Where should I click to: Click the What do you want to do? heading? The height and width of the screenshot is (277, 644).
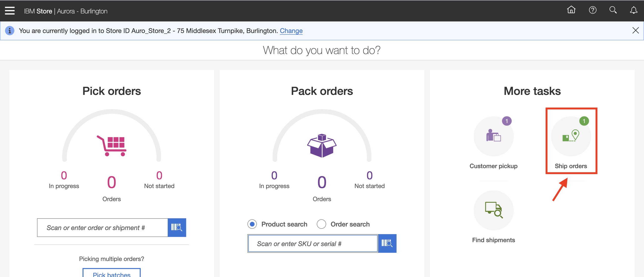point(322,50)
